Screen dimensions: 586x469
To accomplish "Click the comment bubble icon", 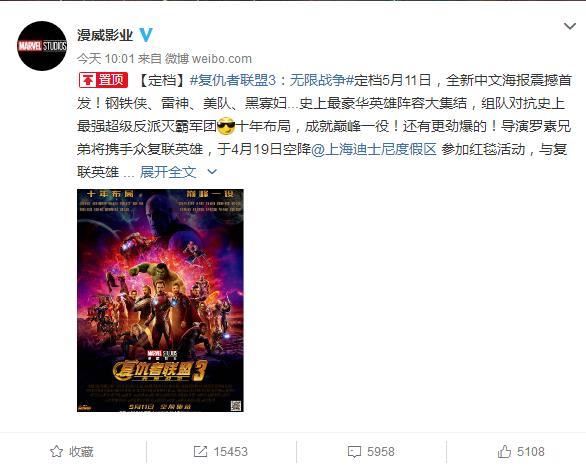I will [x=354, y=452].
